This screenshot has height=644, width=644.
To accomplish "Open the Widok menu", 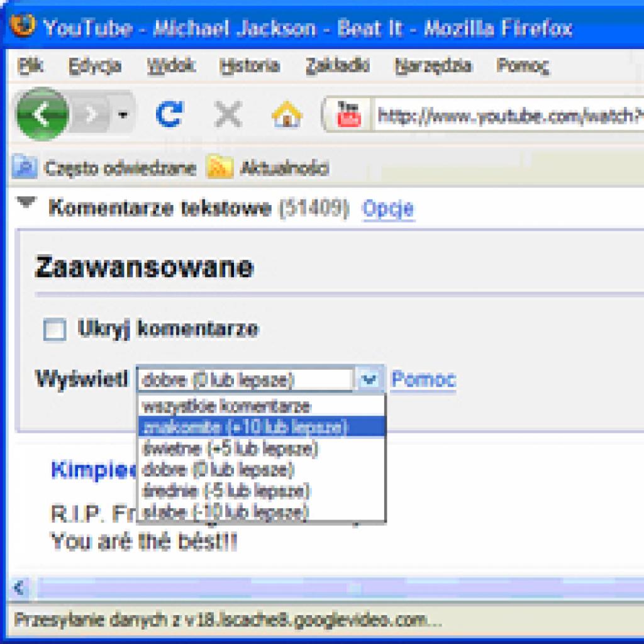I will [x=171, y=65].
